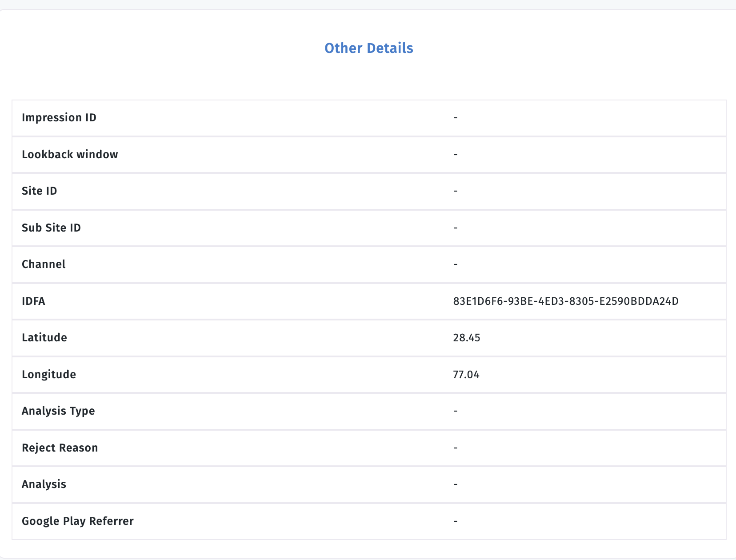Select the IDFA value 83E1D6F6-93BE-4ED3-8305-E2590BDDA24D

click(x=565, y=301)
